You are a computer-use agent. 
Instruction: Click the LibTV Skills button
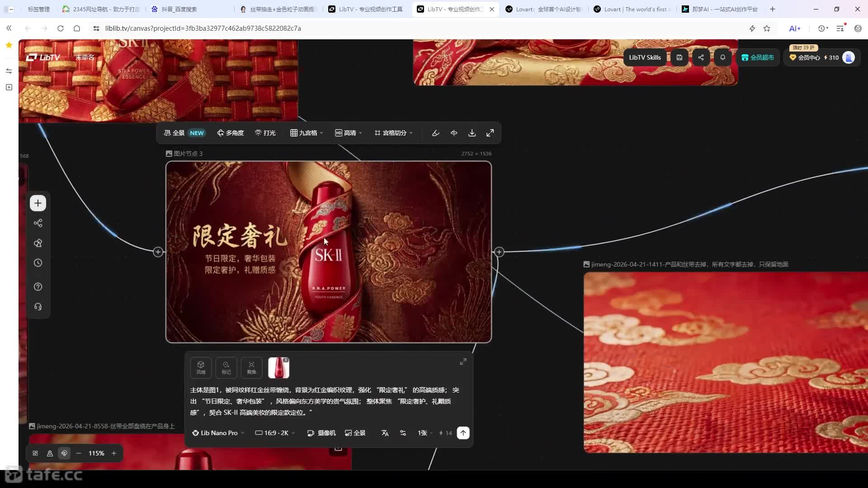pos(645,57)
